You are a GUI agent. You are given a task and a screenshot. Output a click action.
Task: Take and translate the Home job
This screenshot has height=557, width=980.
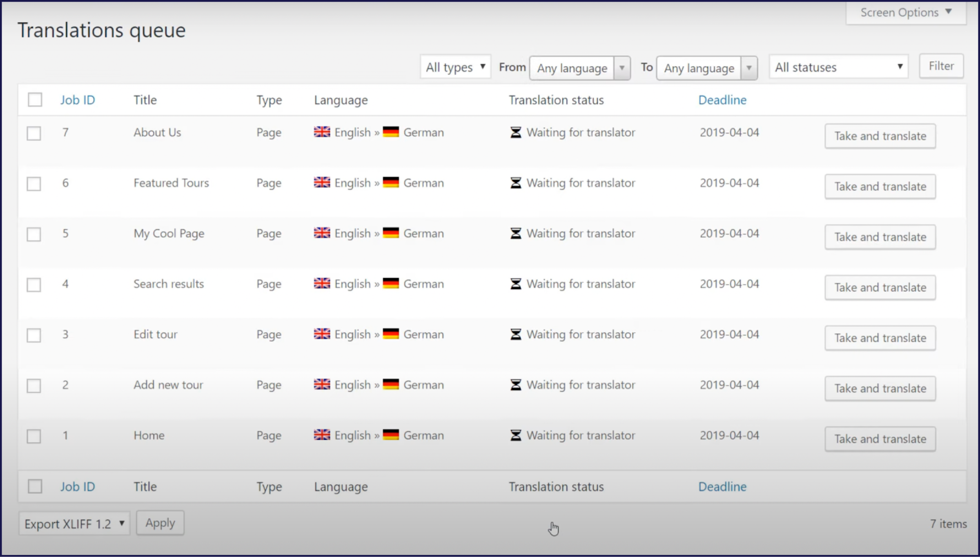880,439
